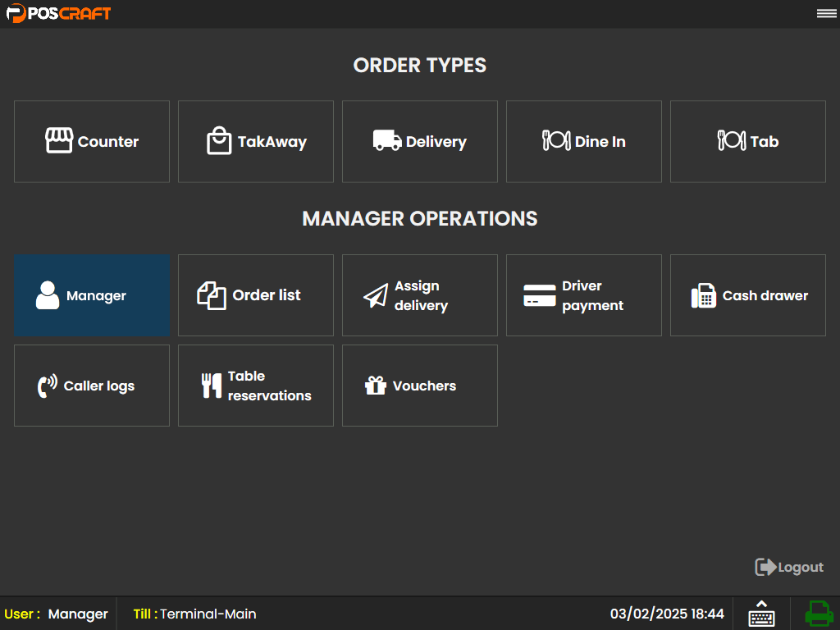Show the on-screen keyboard
The height and width of the screenshot is (630, 840).
(761, 614)
